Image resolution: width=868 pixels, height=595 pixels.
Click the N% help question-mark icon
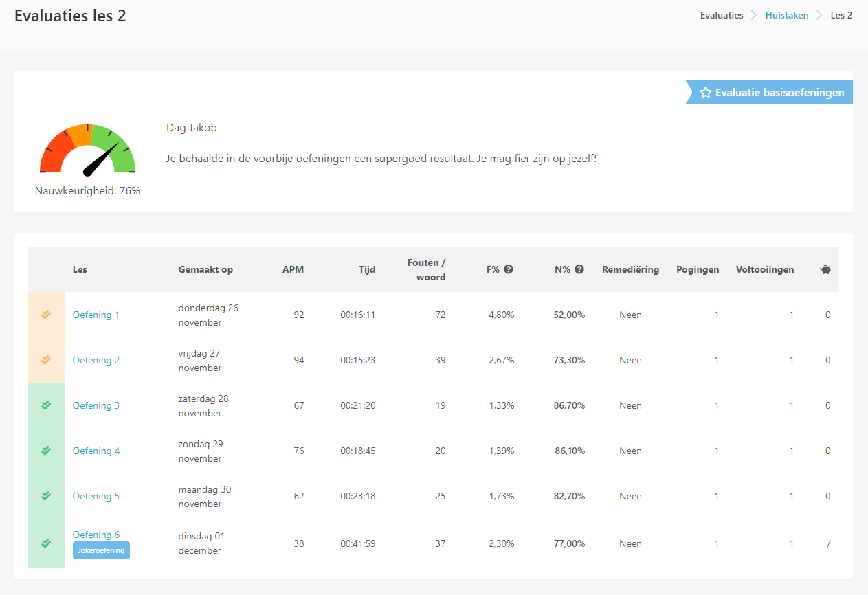[x=579, y=269]
